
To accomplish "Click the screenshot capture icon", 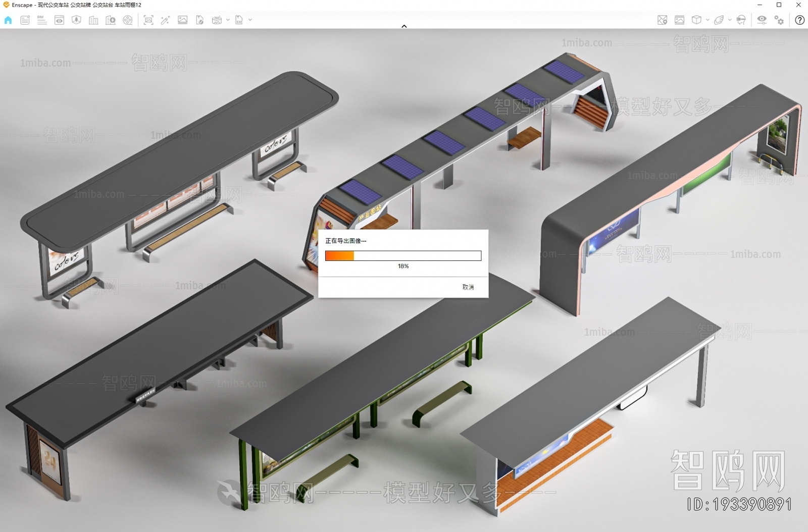I will point(148,20).
